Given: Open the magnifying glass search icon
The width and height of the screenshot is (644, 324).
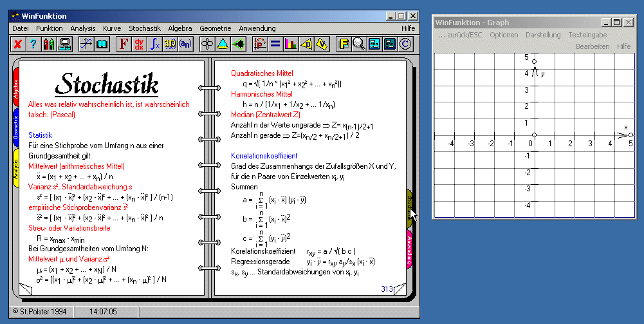Looking at the screenshot, I should pos(360,44).
